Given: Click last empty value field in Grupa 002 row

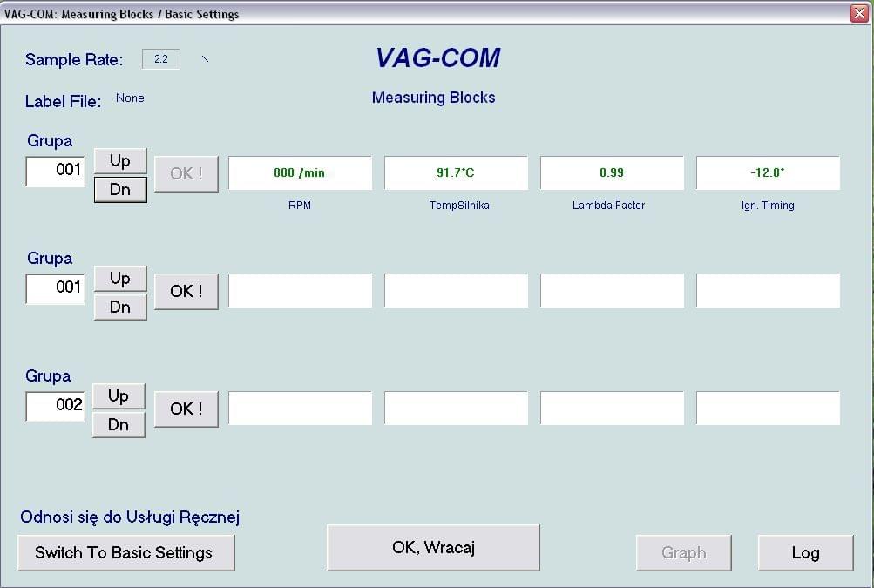Looking at the screenshot, I should point(768,408).
